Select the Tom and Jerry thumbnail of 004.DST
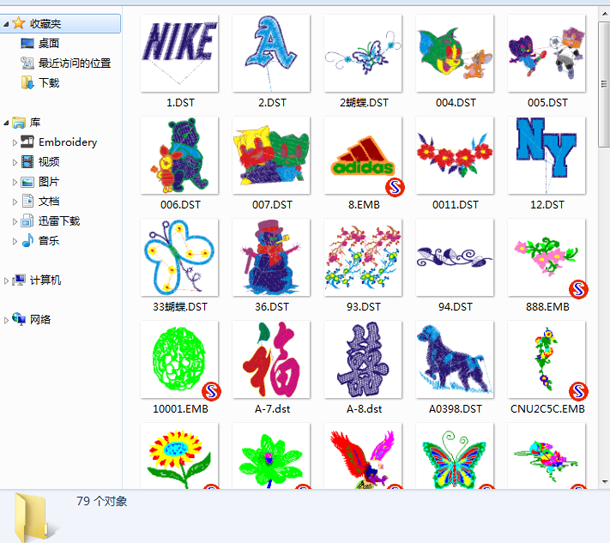 point(455,53)
